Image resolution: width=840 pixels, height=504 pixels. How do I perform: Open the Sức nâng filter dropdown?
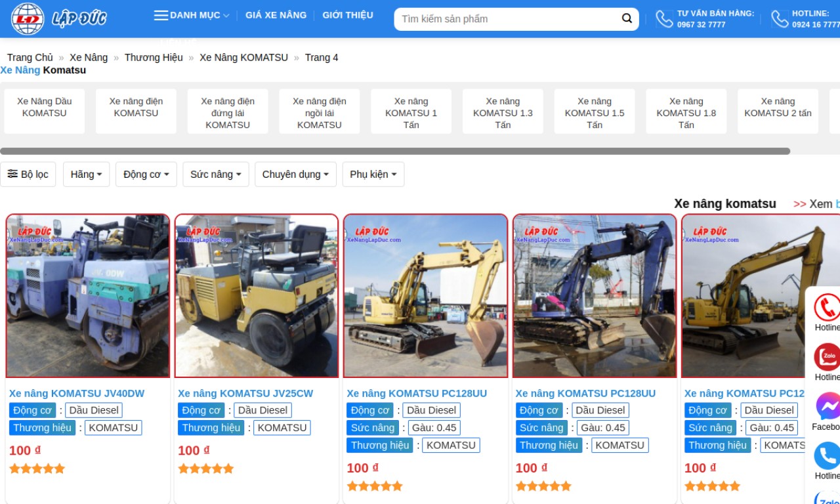pyautogui.click(x=216, y=175)
